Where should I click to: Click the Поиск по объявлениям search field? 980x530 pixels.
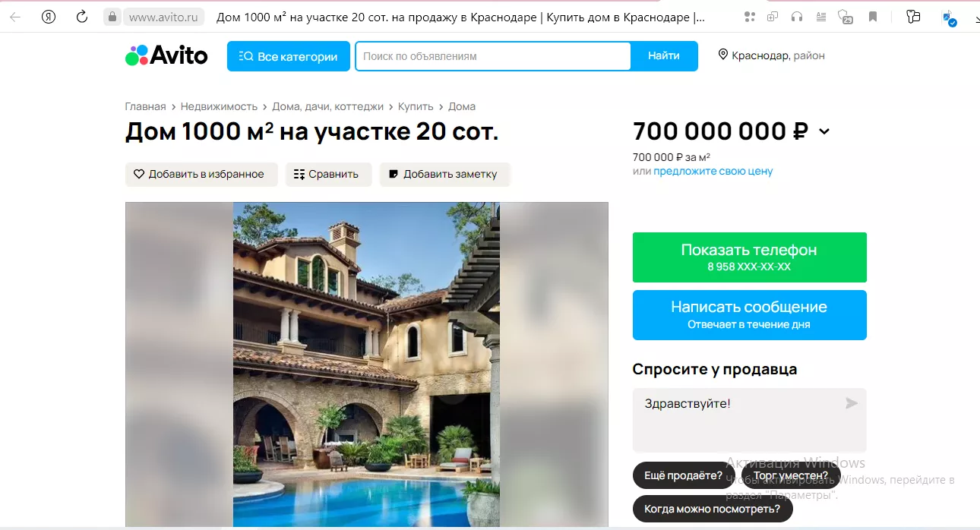tap(493, 56)
